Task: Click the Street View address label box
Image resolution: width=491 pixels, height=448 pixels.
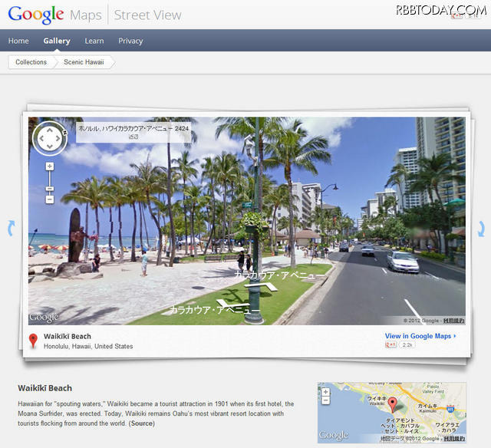Action: [x=133, y=132]
